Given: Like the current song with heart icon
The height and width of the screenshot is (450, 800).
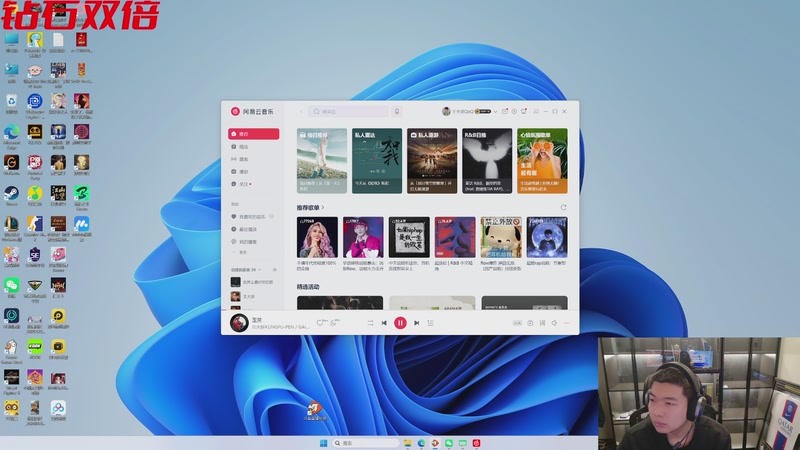Looking at the screenshot, I should [320, 323].
